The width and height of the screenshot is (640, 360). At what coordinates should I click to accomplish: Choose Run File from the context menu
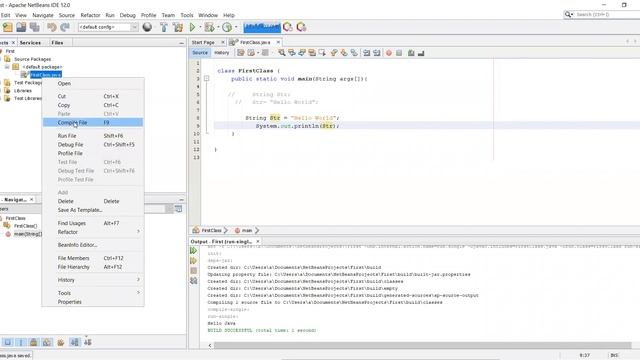[93, 136]
